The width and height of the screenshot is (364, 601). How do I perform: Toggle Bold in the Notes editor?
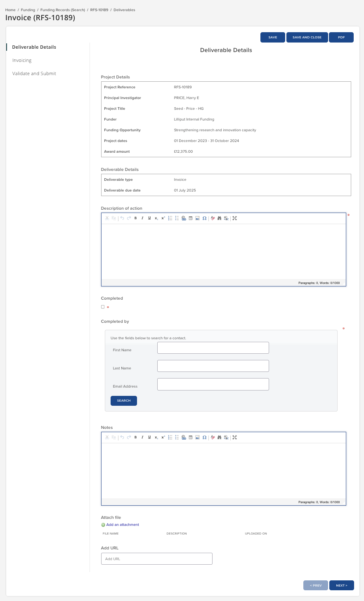point(136,438)
